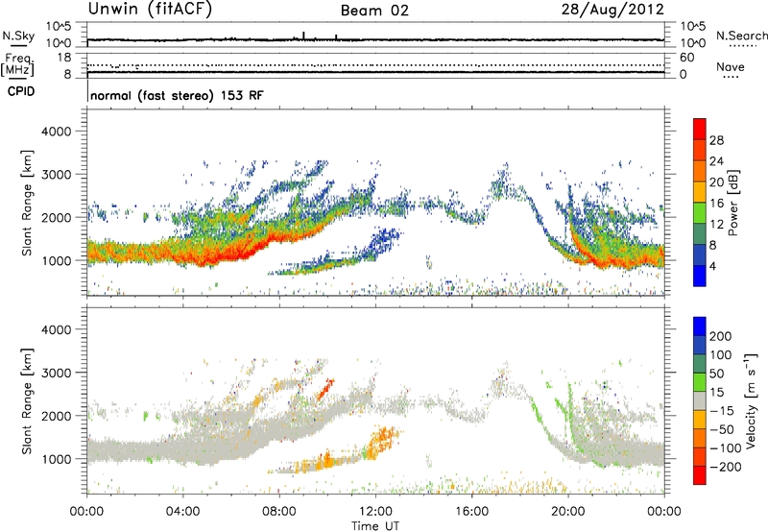
Task: Click the gray Velocity colorbar segment
Action: tap(700, 401)
